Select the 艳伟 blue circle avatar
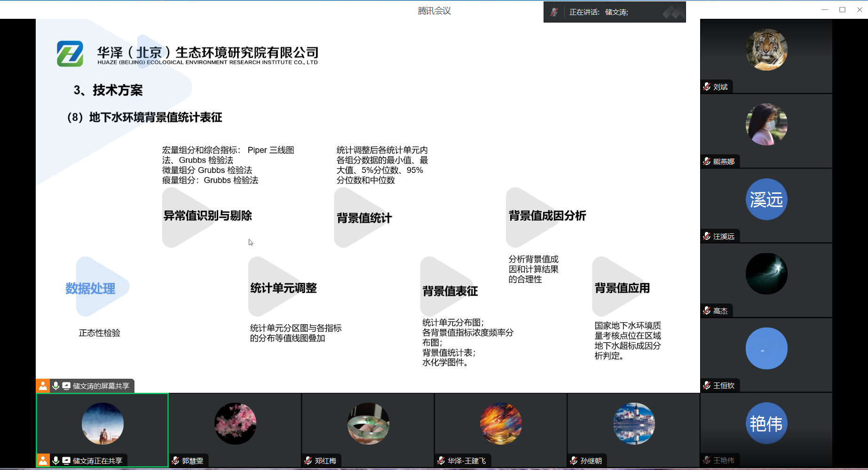868x470 pixels. pos(766,423)
